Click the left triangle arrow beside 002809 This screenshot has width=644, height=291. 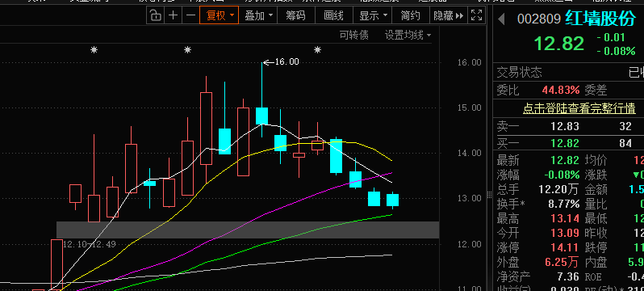[500, 19]
